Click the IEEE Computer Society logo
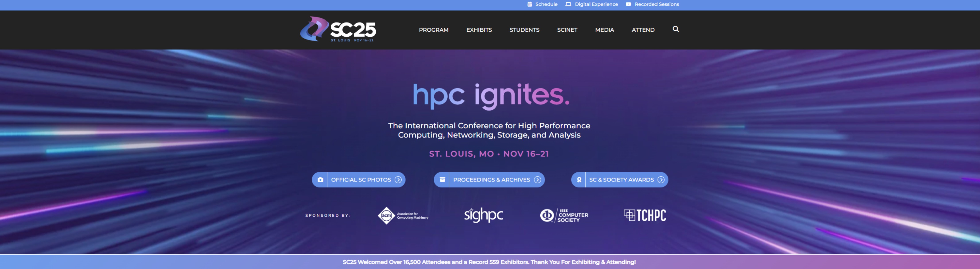 click(564, 216)
